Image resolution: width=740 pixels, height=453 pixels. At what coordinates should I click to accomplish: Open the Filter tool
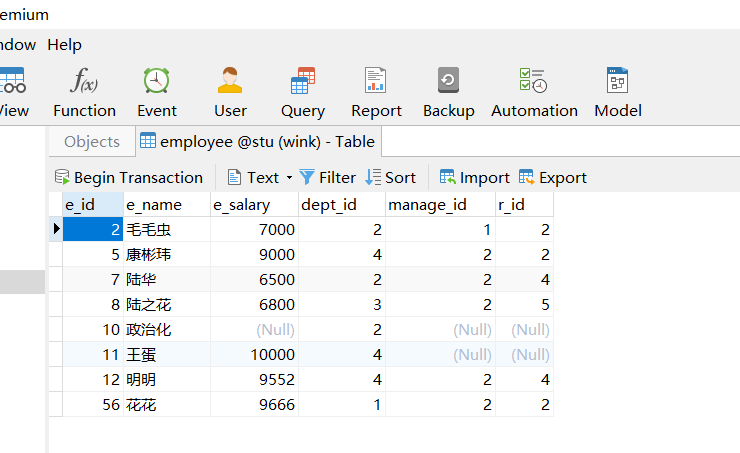point(328,177)
